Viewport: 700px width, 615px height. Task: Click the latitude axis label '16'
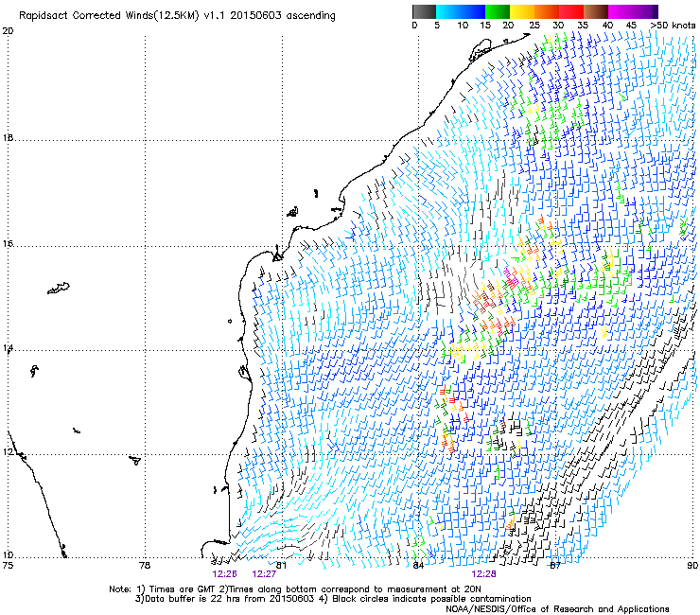(8, 244)
